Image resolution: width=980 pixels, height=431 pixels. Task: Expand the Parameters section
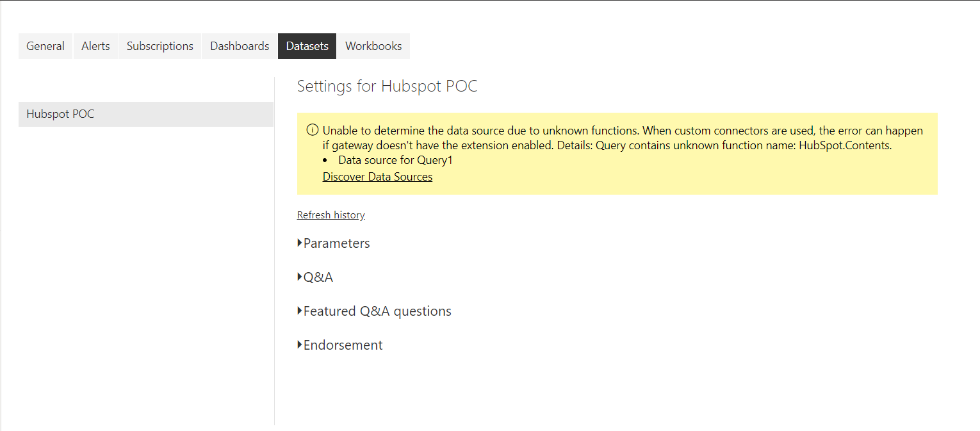[x=336, y=243]
